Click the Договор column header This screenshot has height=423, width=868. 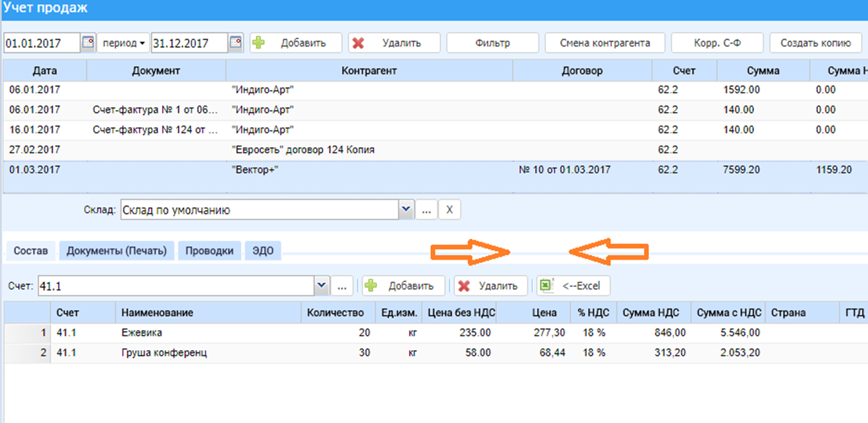(583, 70)
